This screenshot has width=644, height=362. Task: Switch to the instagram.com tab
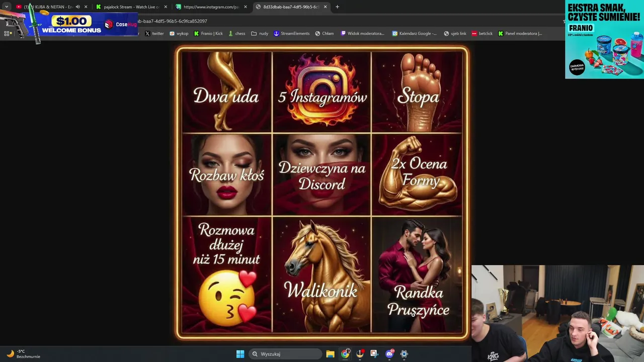point(210,7)
